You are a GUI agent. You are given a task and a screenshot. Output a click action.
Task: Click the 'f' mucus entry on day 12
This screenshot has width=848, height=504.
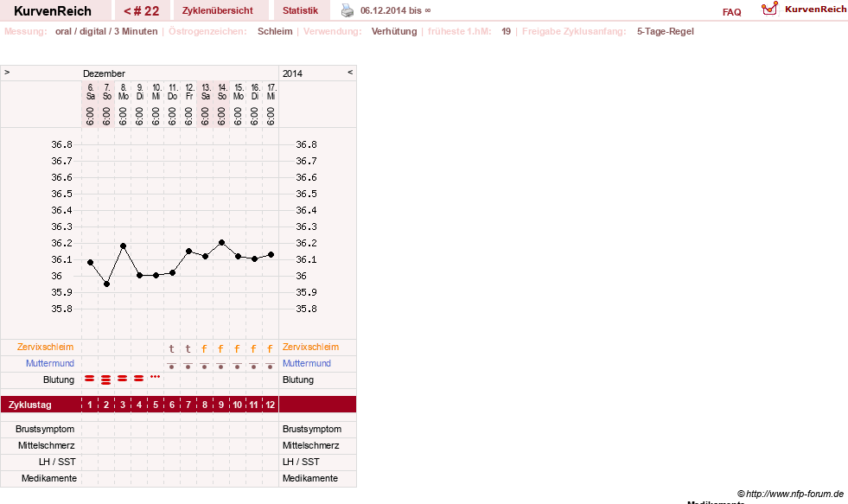pos(270,348)
